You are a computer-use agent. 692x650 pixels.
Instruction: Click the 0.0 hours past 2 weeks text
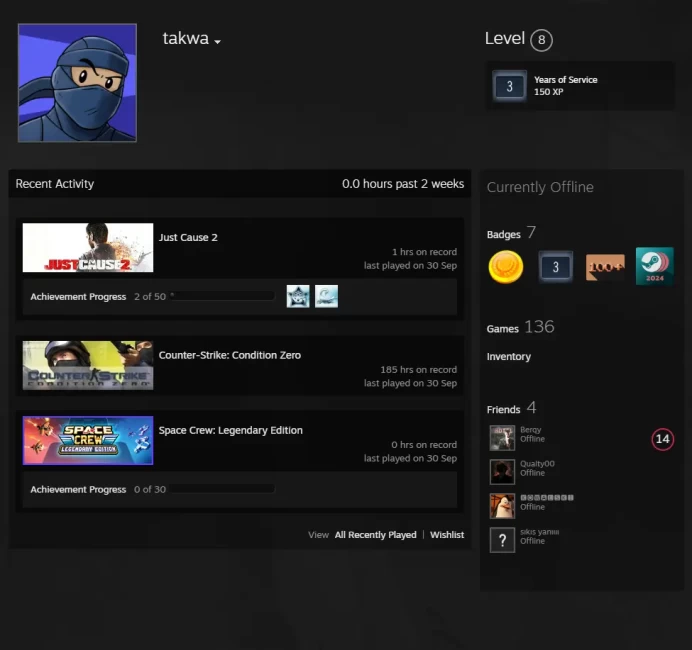tap(403, 184)
